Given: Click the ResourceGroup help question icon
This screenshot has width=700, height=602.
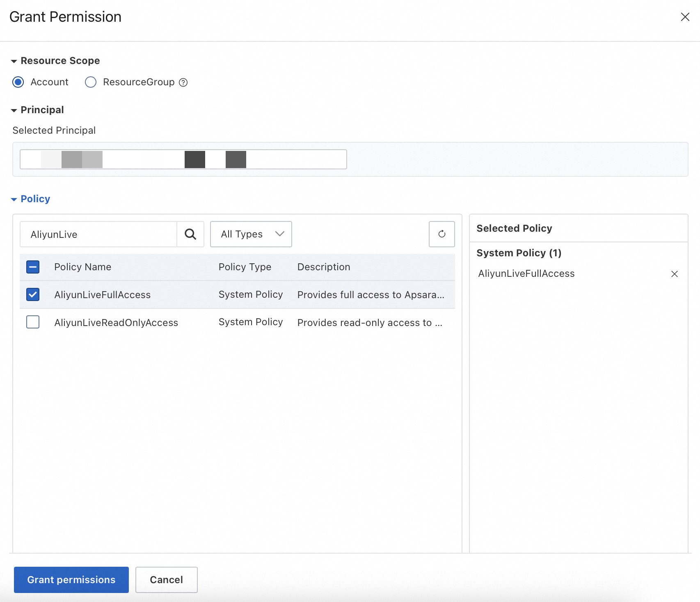Looking at the screenshot, I should pos(183,82).
